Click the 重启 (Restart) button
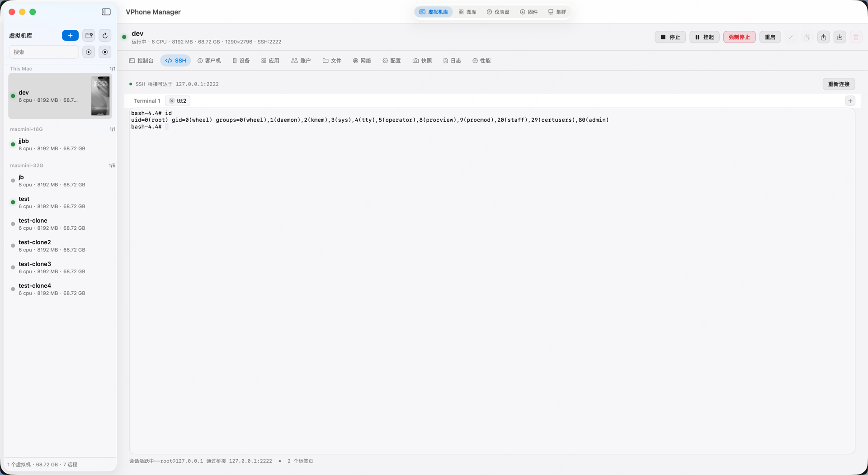Viewport: 868px width, 475px height. click(770, 37)
